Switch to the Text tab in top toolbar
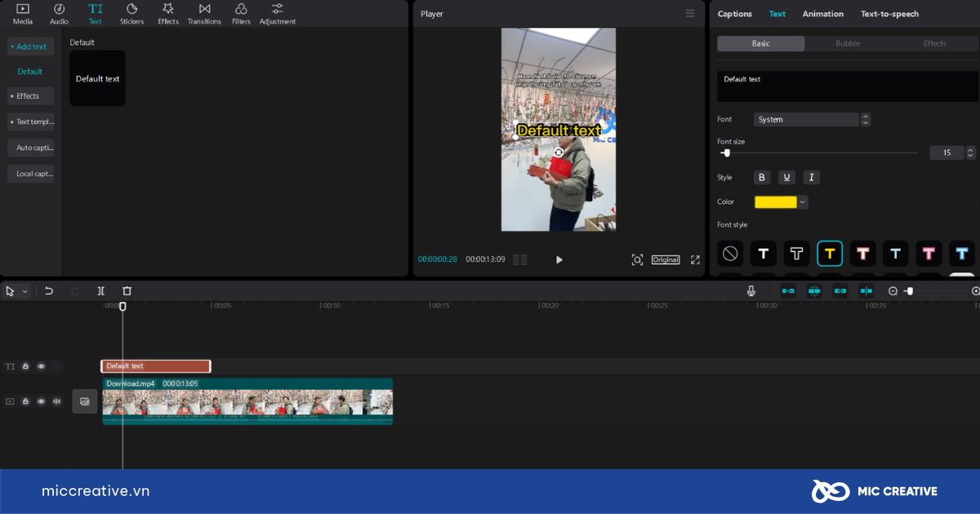 click(x=95, y=14)
